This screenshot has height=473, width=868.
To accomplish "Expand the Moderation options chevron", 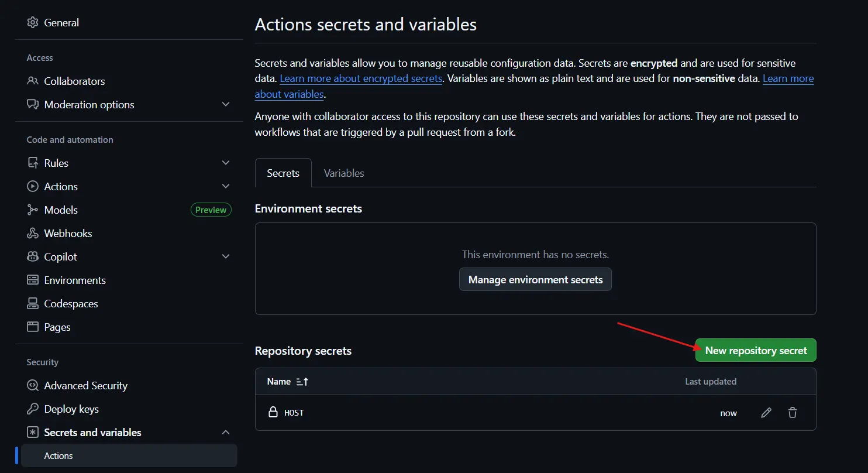I will pos(226,105).
